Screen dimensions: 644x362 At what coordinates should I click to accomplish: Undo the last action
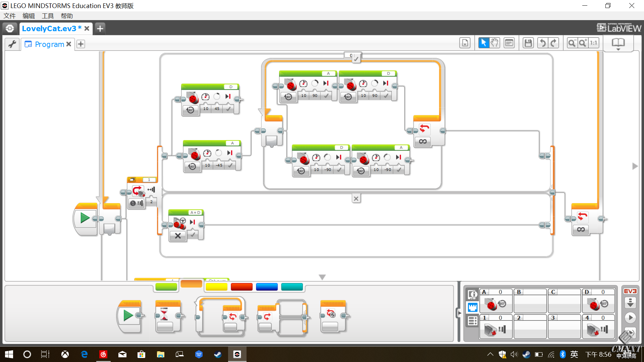tap(543, 43)
